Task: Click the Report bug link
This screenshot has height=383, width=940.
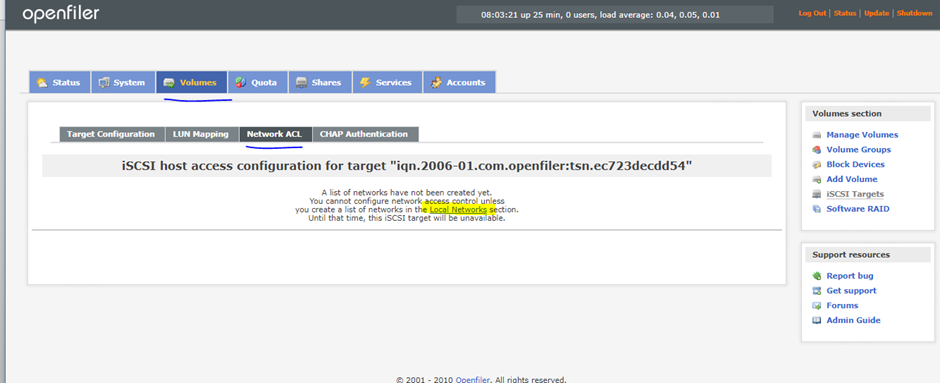Action: (x=850, y=276)
